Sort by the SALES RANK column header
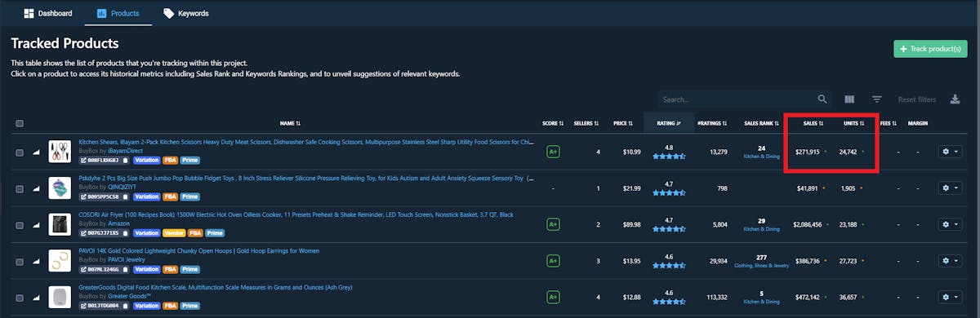Viewport: 980px width, 318px height. click(x=761, y=124)
